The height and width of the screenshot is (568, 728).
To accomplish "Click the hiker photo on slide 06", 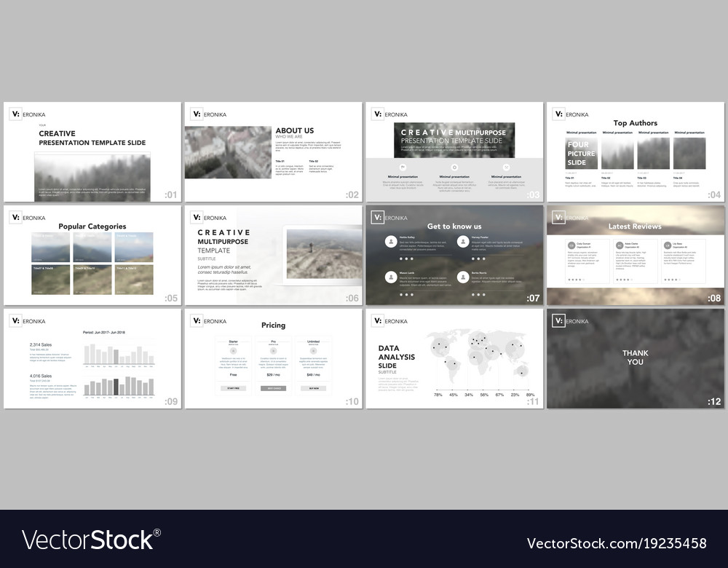I will (x=324, y=254).
